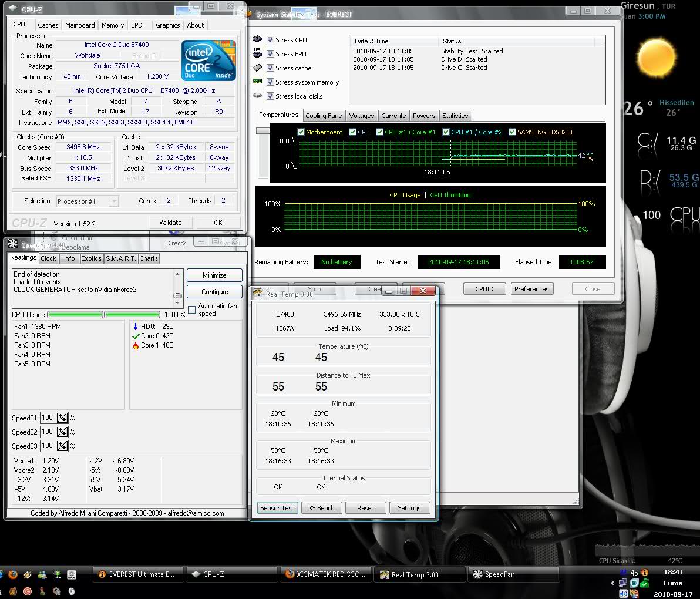The image size is (700, 599).
Task: Click the CPU-Z title bar chip icon
Action: [x=13, y=8]
